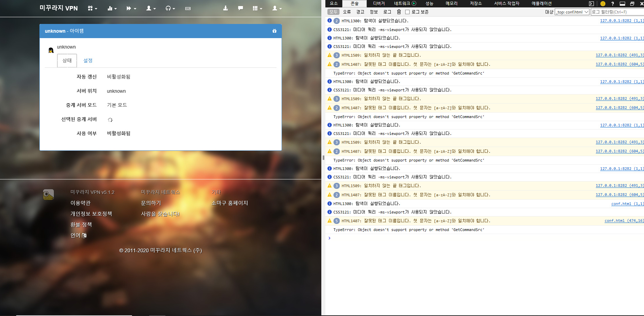Expand the _top: conf.html target dropdown

572,12
